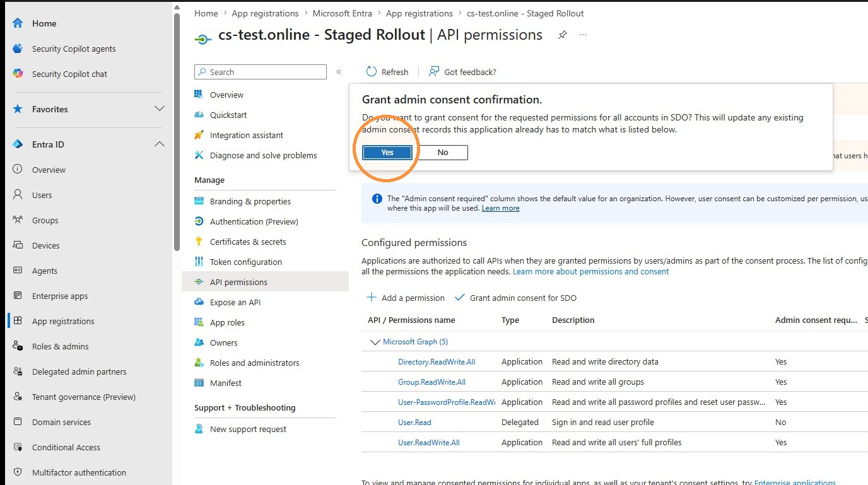868x485 pixels.
Task: Go to Home in the breadcrumb
Action: point(206,13)
